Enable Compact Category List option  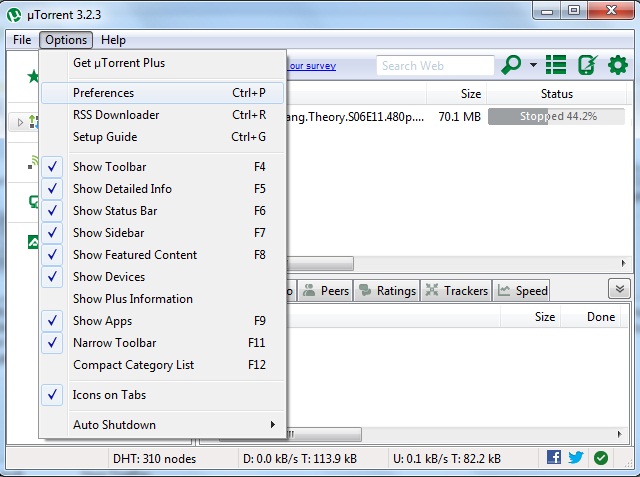click(x=162, y=365)
